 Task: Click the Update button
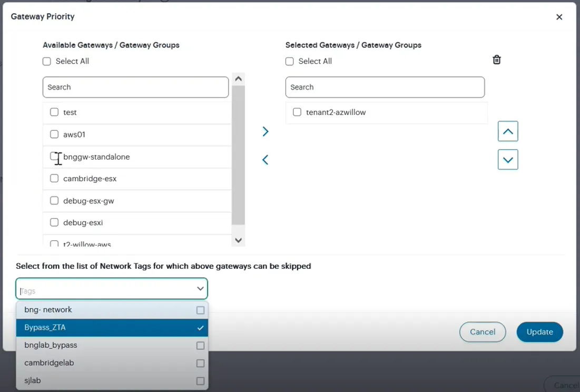[x=539, y=332]
